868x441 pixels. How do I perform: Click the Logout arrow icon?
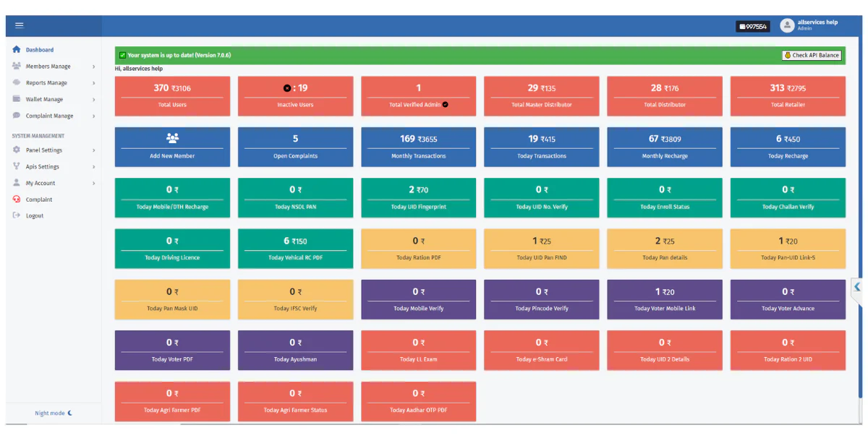pyautogui.click(x=17, y=215)
